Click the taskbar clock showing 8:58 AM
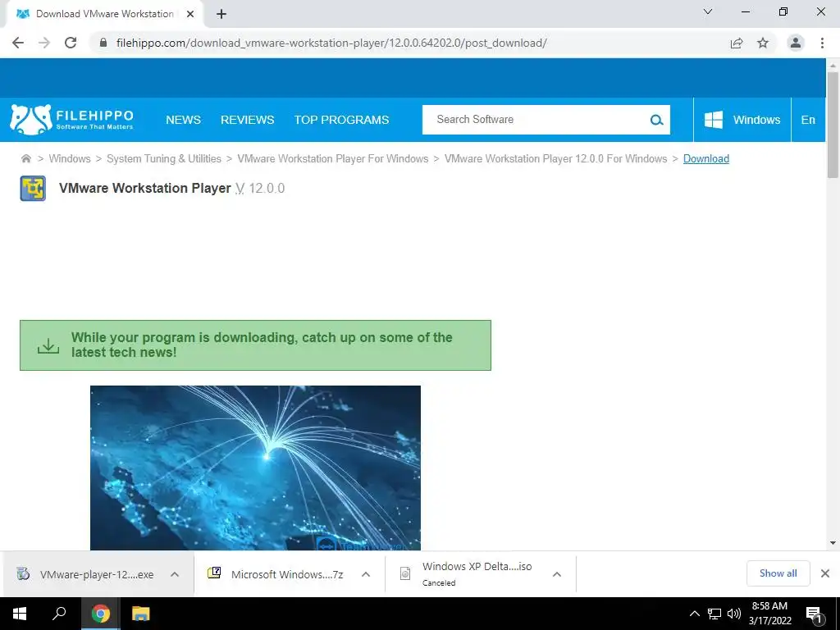 point(769,614)
